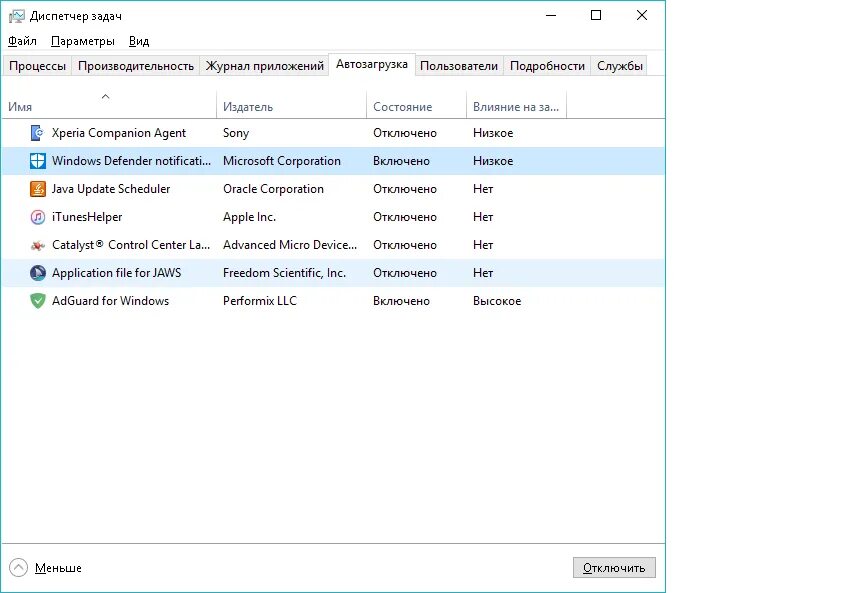Sort by Влияние на за... column header
Viewport: 864px width, 593px height.
(516, 105)
